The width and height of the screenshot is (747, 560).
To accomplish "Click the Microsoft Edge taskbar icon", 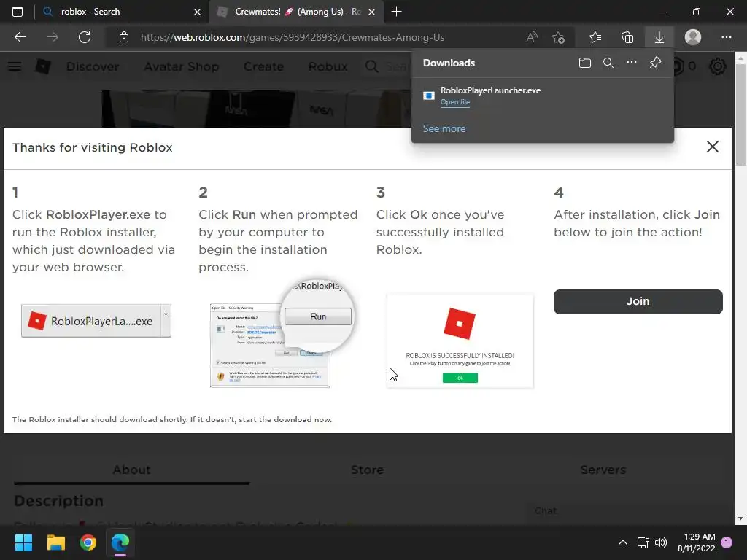I will pyautogui.click(x=120, y=542).
